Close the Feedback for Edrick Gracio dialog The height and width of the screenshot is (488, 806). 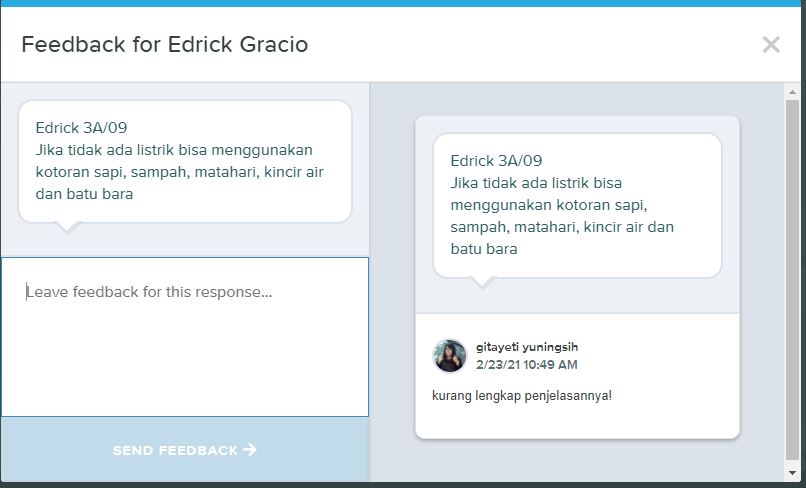tap(771, 45)
